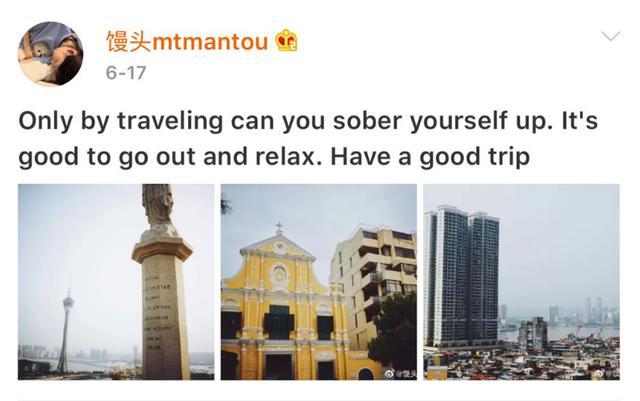Viewport: 640px width, 401px height.
Task: Tap the Weibo watermark on church photo
Action: click(400, 373)
